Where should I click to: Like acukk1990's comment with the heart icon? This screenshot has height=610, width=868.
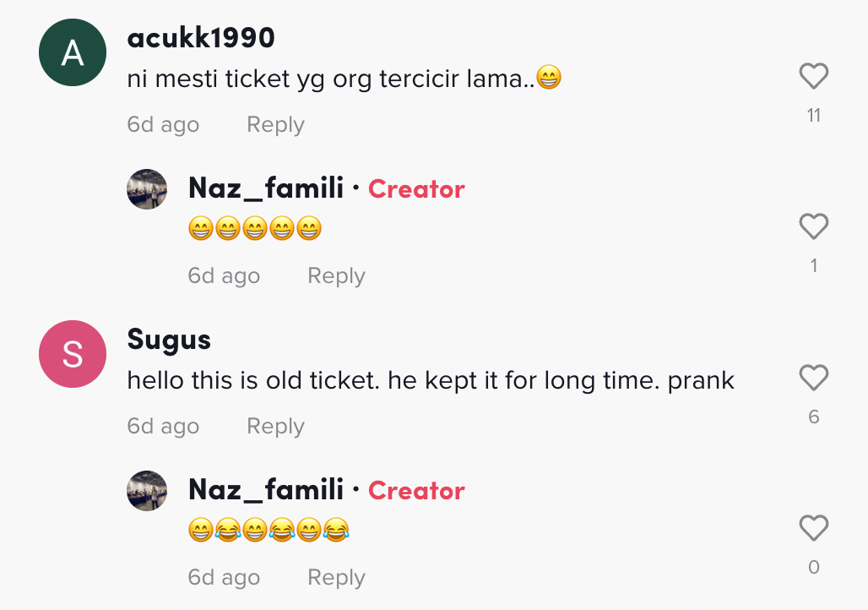tap(813, 78)
